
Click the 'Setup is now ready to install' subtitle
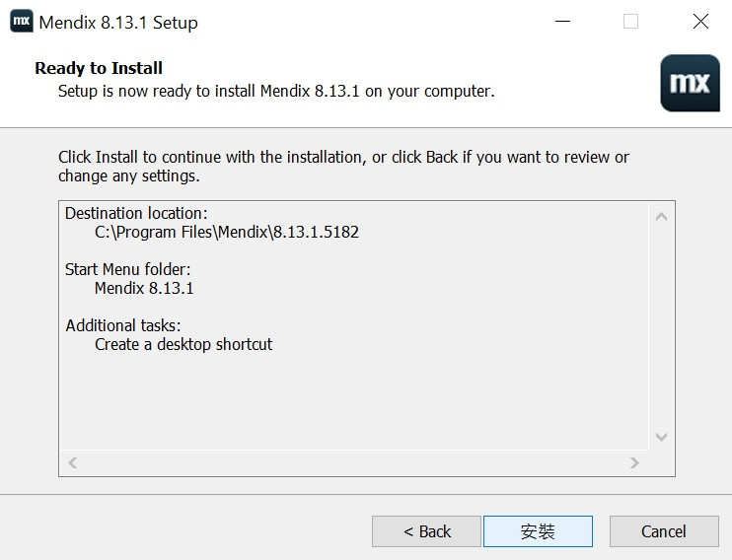pos(276,91)
